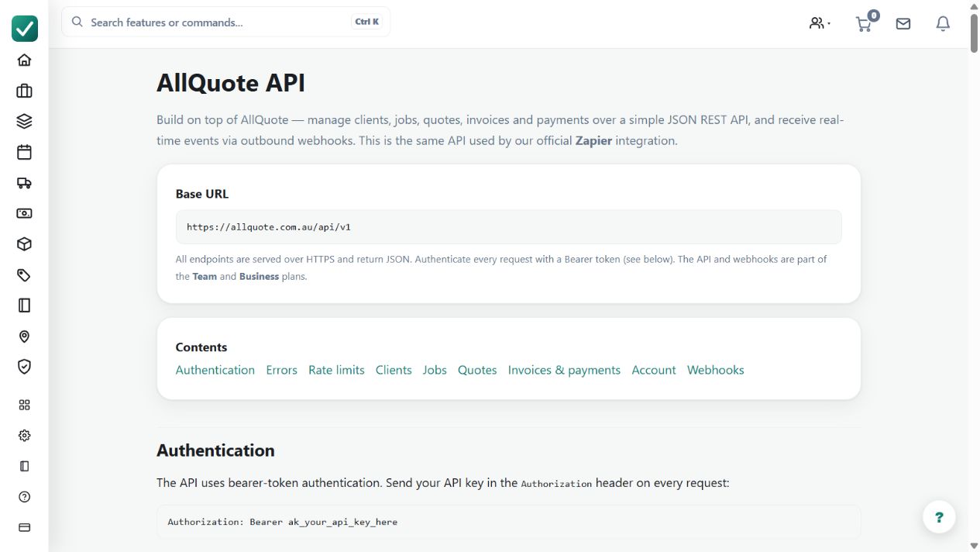Click the page vertical scrollbar thumb
The width and height of the screenshot is (980, 552).
click(974, 33)
